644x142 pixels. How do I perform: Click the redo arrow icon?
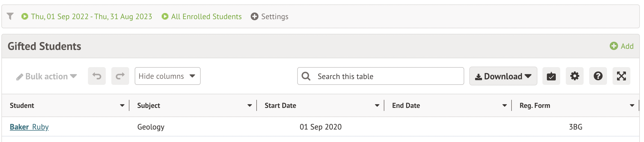(x=120, y=76)
